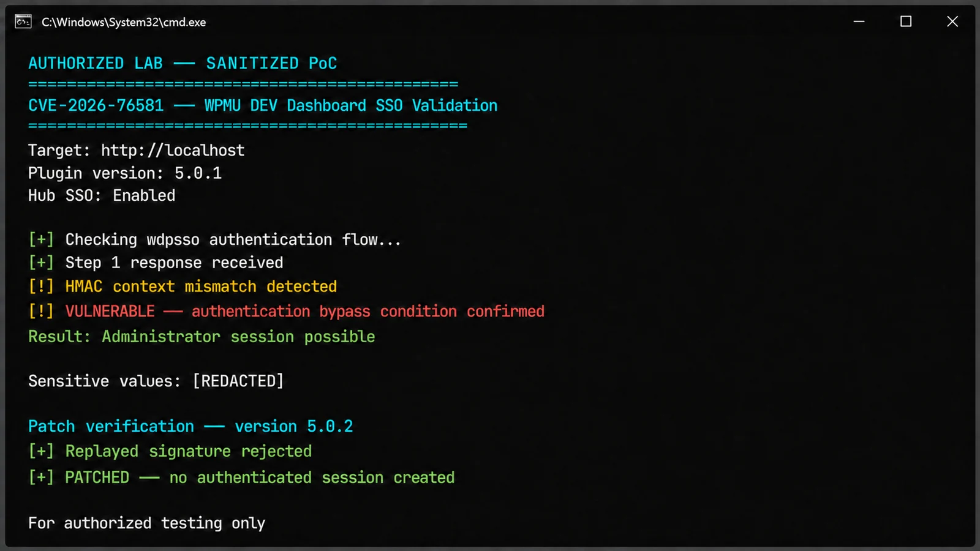Click "PATCHED — no authenticated session created" line
The image size is (980, 551).
tap(241, 478)
